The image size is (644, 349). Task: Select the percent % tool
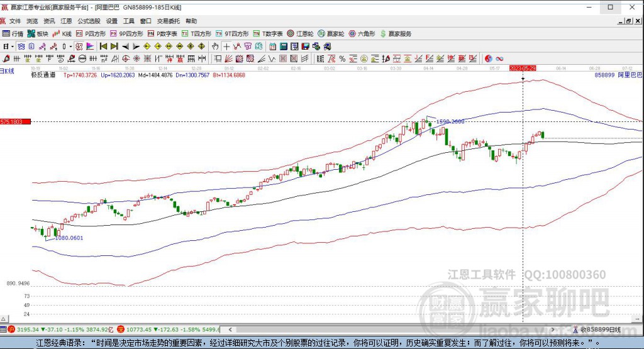point(342,58)
